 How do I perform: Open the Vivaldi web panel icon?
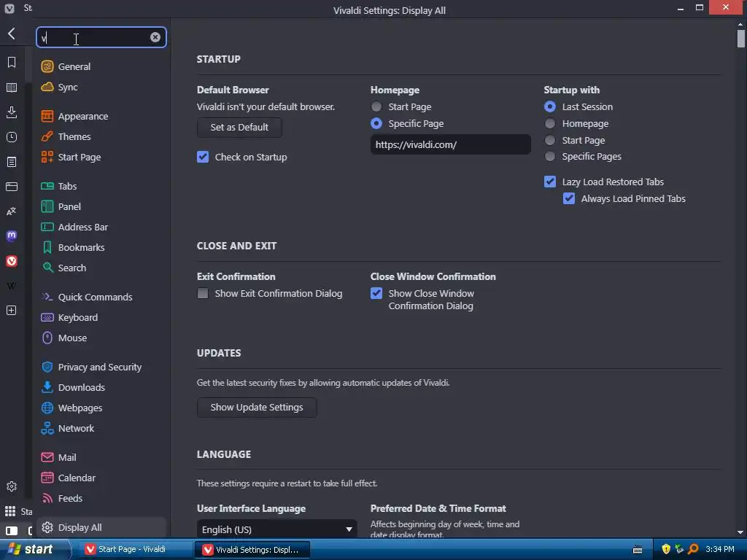tap(12, 261)
